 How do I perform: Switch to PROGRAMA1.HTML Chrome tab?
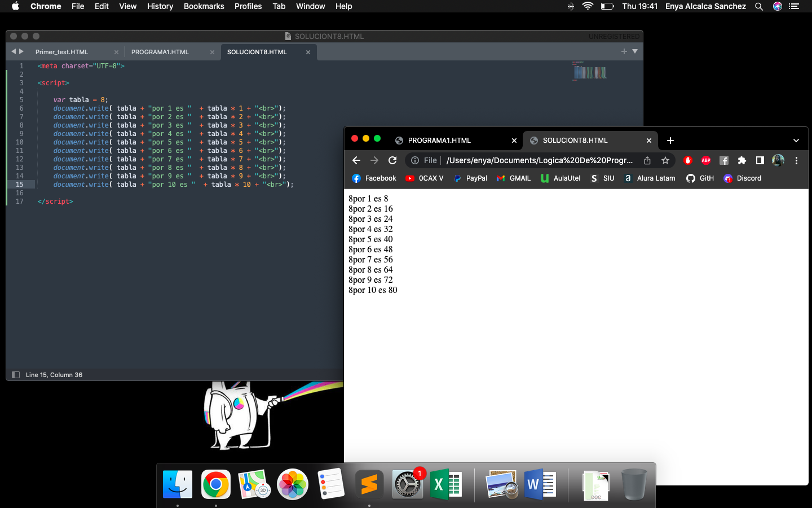pos(439,141)
